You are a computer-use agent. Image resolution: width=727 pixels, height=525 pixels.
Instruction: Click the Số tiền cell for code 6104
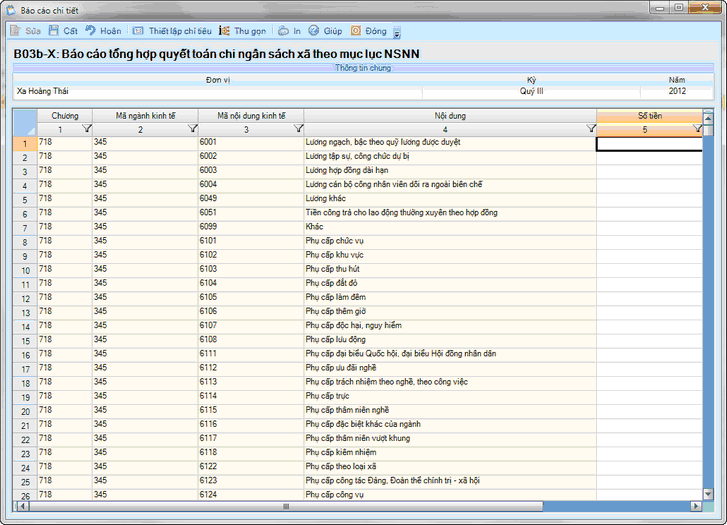click(650, 283)
